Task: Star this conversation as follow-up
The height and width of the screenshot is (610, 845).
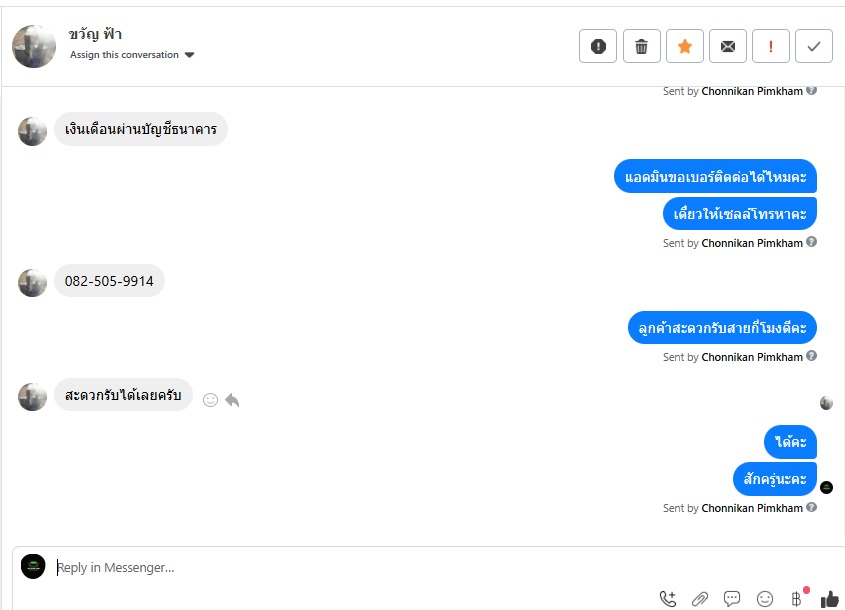Action: pos(685,46)
